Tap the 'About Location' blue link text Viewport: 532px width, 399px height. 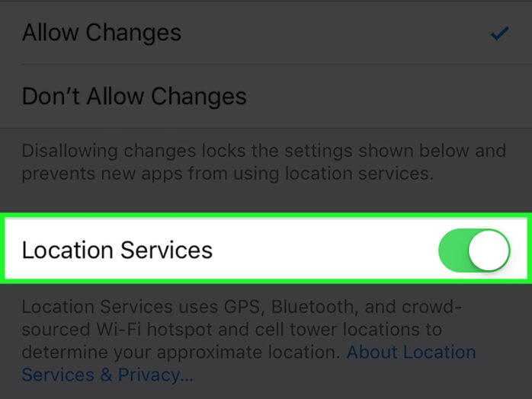tap(412, 352)
